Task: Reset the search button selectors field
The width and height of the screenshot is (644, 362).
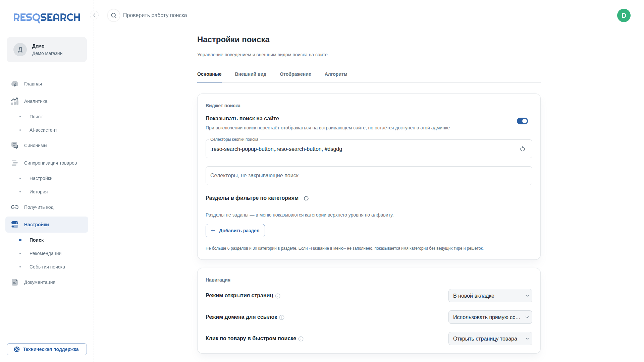Action: pos(522,149)
